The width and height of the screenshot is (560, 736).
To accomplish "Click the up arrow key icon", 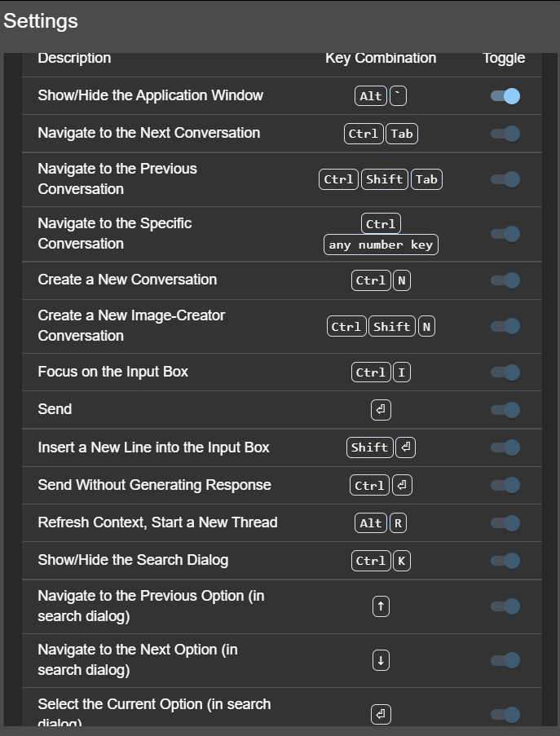I will 381,606.
